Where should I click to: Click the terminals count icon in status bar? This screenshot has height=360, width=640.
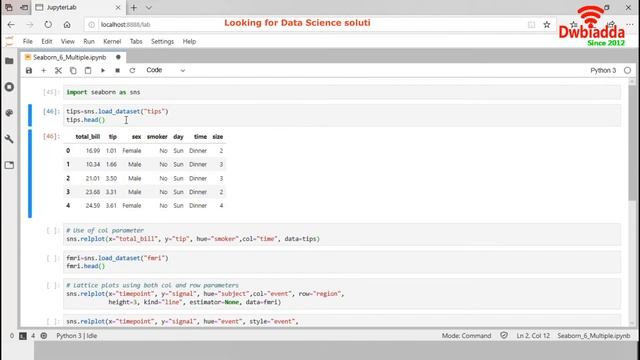pos(23,336)
